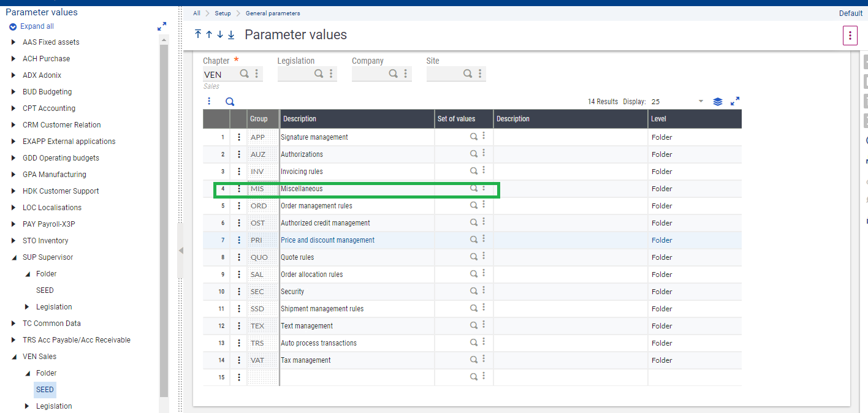868x413 pixels.
Task: Collapse the Expand all option in left panel
Action: [12, 26]
